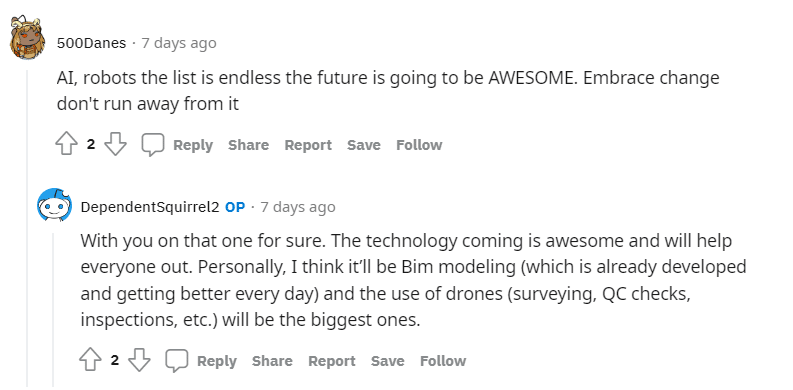Follow DependentSquirrel2's reply
This screenshot has width=793, height=390.
(x=443, y=361)
